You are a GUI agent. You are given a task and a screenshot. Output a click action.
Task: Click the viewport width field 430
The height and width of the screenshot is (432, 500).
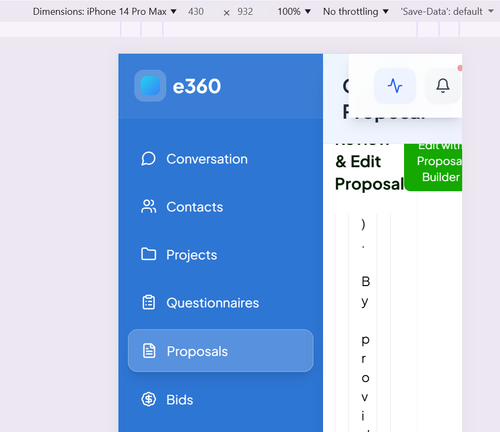click(197, 12)
